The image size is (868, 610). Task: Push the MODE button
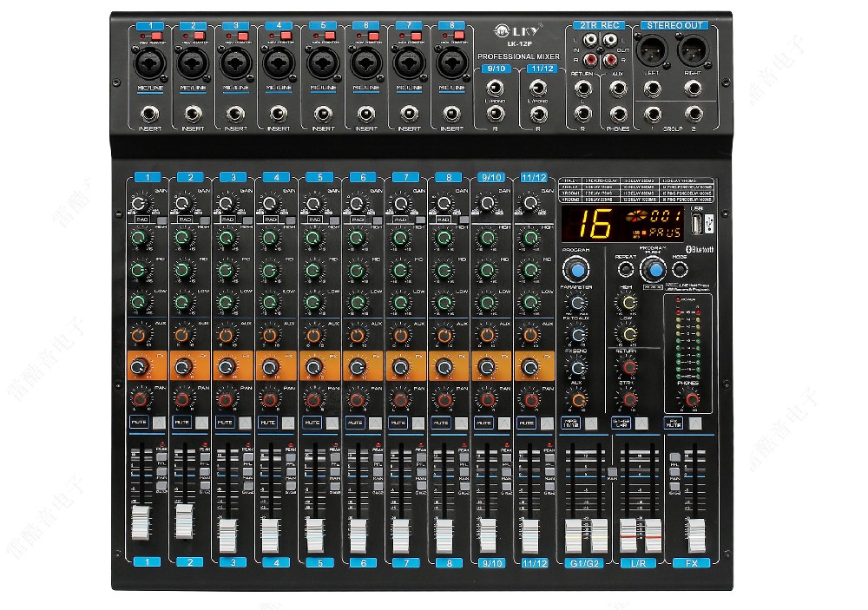[680, 270]
